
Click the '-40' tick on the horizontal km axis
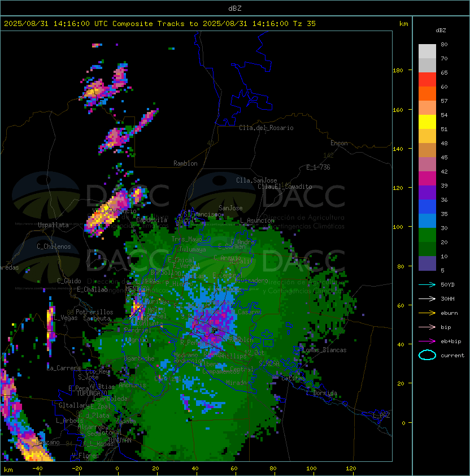click(37, 469)
